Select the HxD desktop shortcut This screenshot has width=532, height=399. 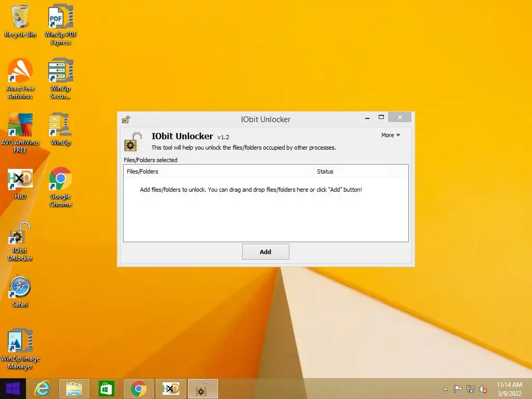(20, 183)
